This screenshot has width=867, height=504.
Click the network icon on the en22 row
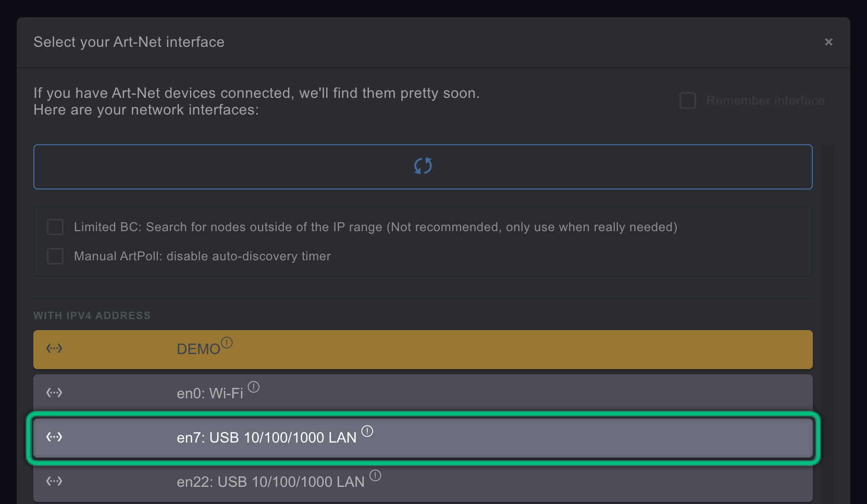pos(54,481)
